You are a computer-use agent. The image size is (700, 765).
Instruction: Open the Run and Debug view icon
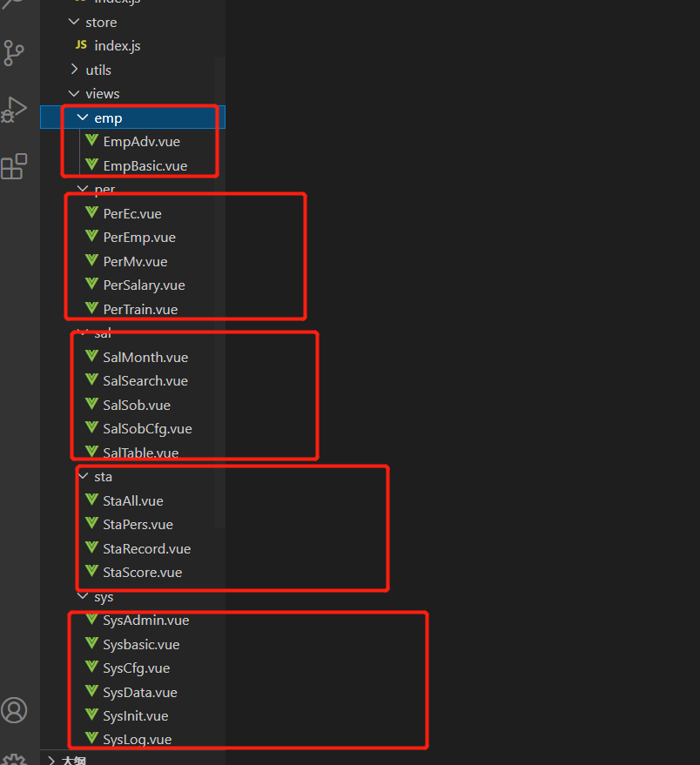pos(14,111)
